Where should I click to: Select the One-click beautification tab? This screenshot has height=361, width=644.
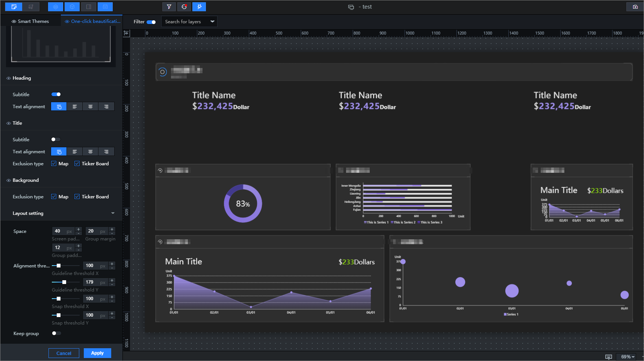(92, 21)
